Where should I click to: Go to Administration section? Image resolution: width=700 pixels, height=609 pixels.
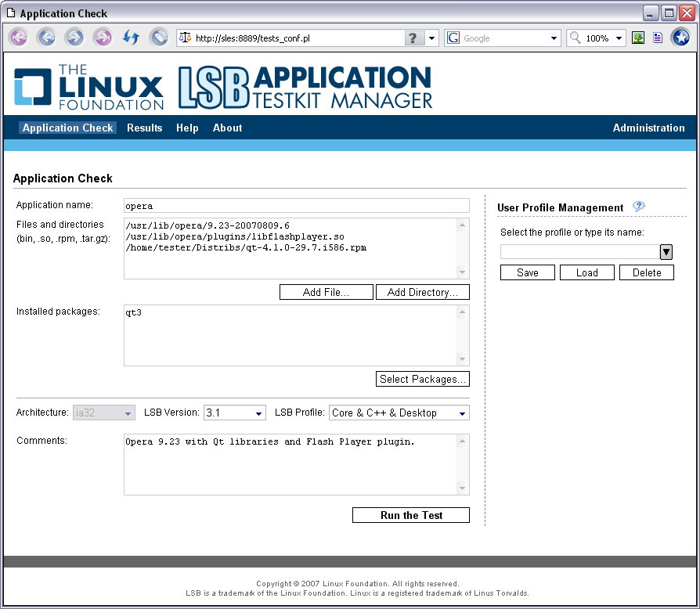tap(648, 128)
